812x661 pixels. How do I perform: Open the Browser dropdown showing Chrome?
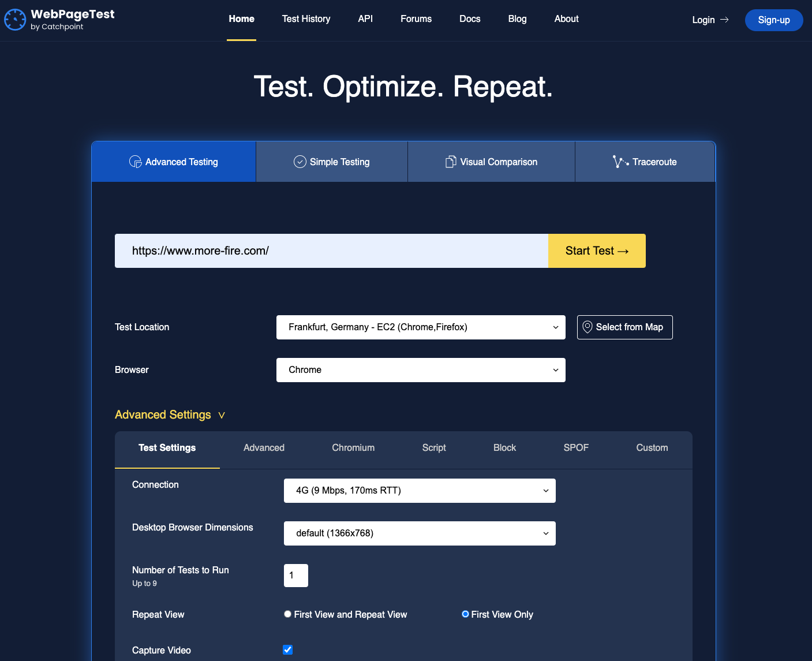[421, 370]
